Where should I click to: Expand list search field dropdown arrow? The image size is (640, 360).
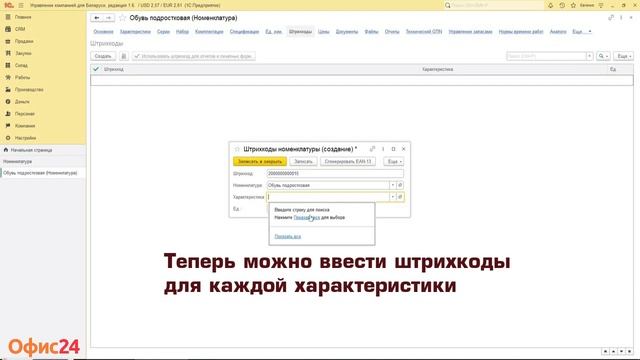[x=589, y=56]
